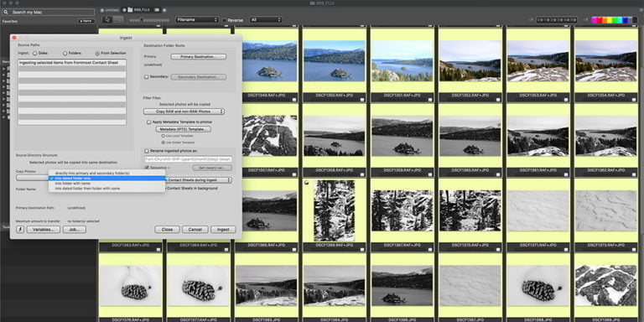Enable Rename ingested photos as checkbox
Image resolution: width=644 pixels, height=322 pixels.
[147, 151]
